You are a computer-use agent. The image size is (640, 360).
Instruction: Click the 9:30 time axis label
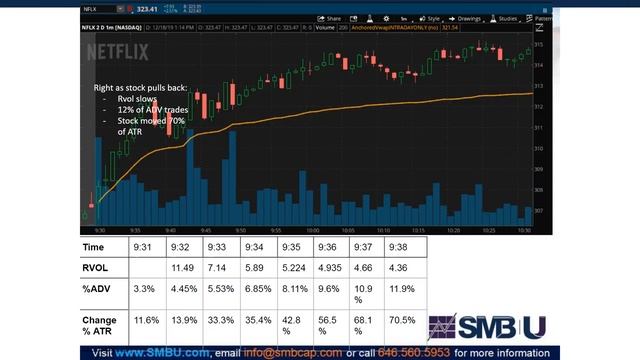click(100, 231)
